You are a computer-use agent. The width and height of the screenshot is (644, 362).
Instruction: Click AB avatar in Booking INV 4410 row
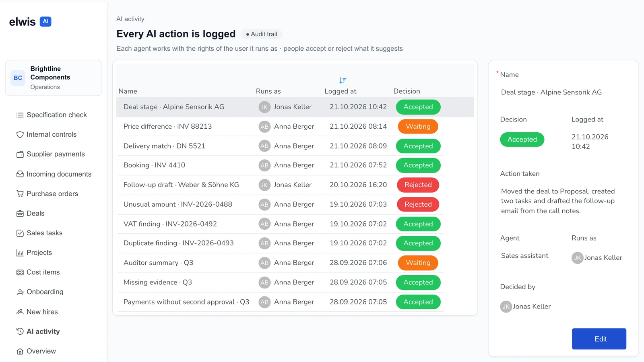(x=264, y=165)
